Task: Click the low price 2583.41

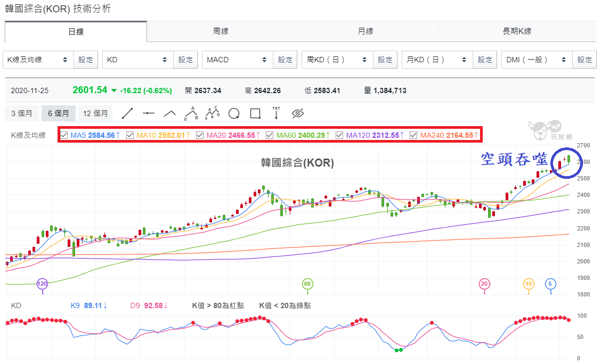Action: 327,90
